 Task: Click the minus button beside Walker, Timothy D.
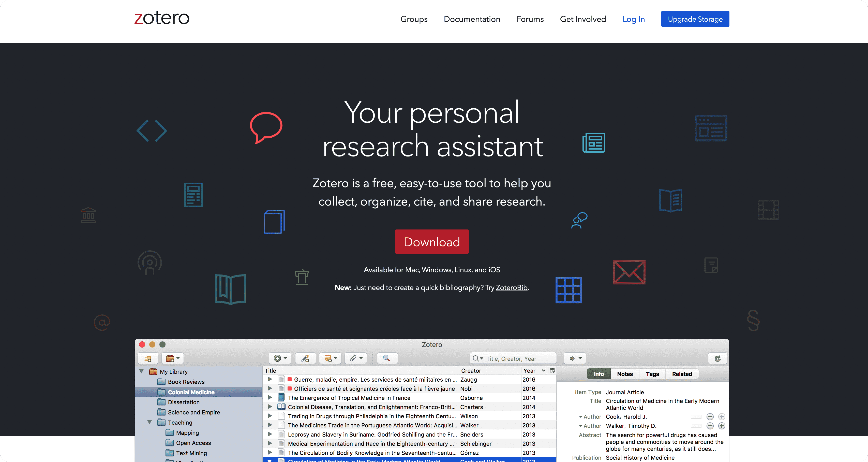(x=710, y=426)
